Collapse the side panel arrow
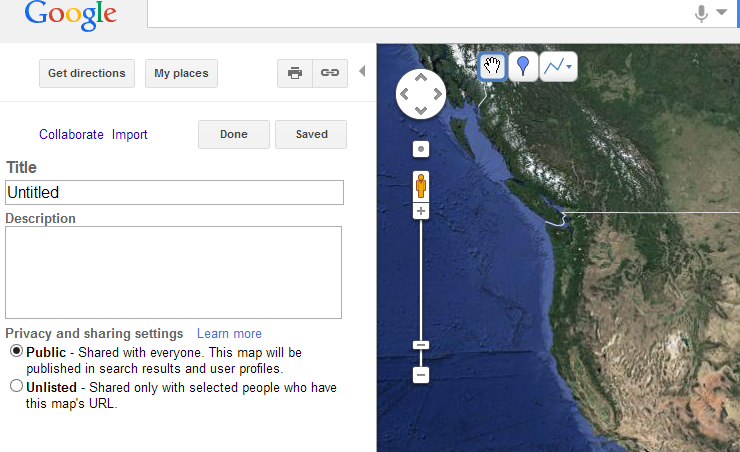The width and height of the screenshot is (740, 452). (x=362, y=71)
